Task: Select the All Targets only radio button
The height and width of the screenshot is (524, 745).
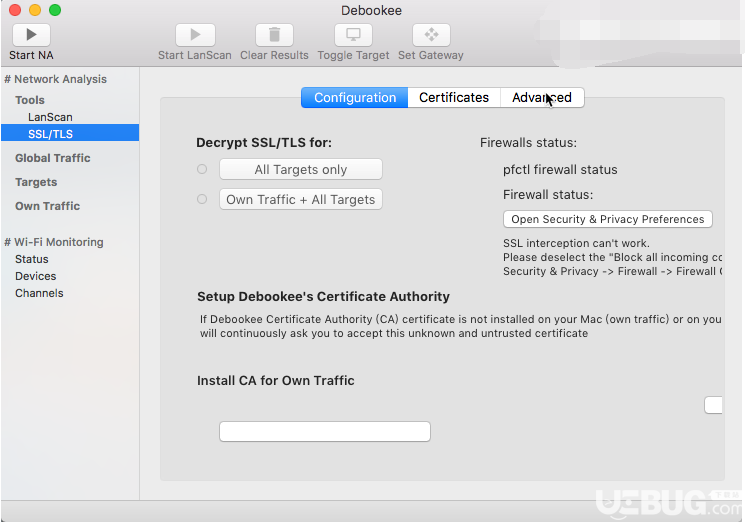Action: click(x=202, y=169)
